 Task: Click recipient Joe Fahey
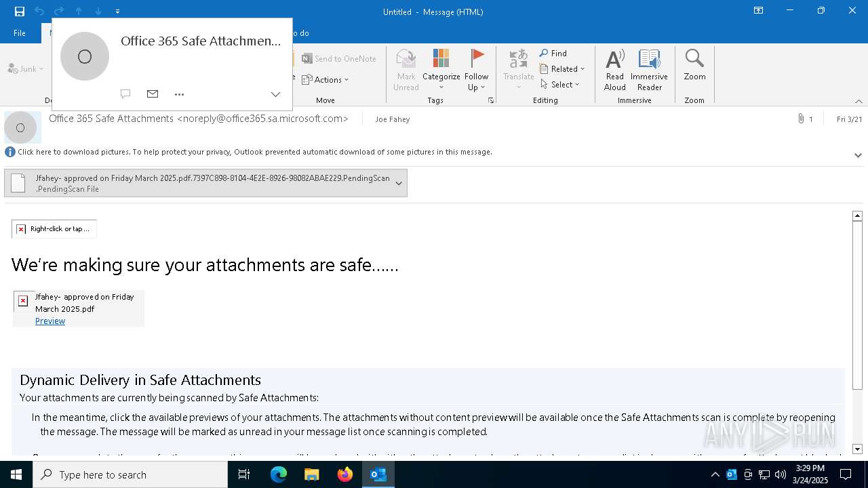click(393, 119)
